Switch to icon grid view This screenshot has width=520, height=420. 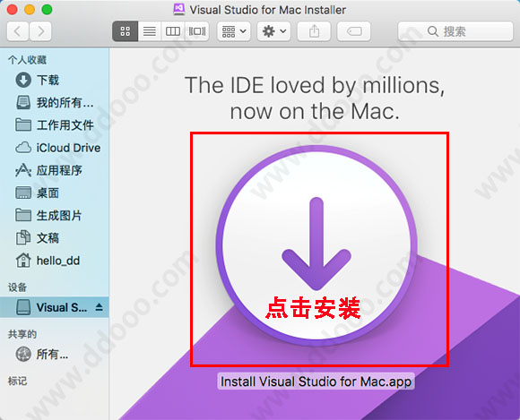click(125, 31)
